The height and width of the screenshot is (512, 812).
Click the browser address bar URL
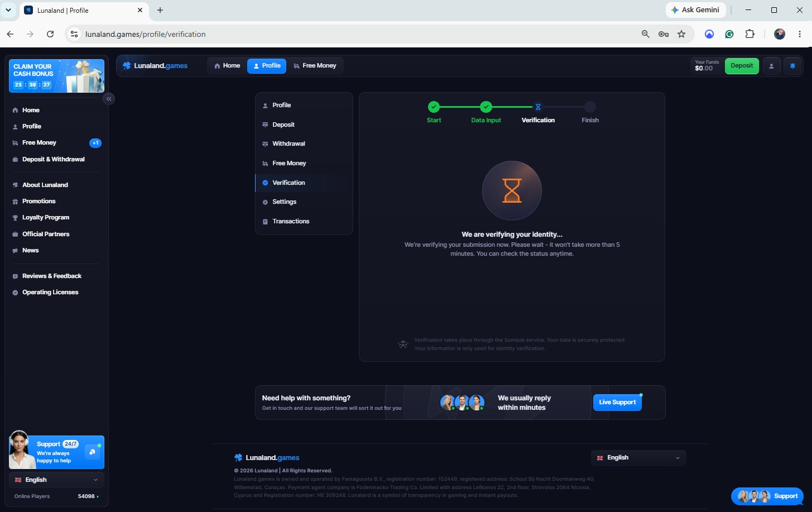point(146,34)
